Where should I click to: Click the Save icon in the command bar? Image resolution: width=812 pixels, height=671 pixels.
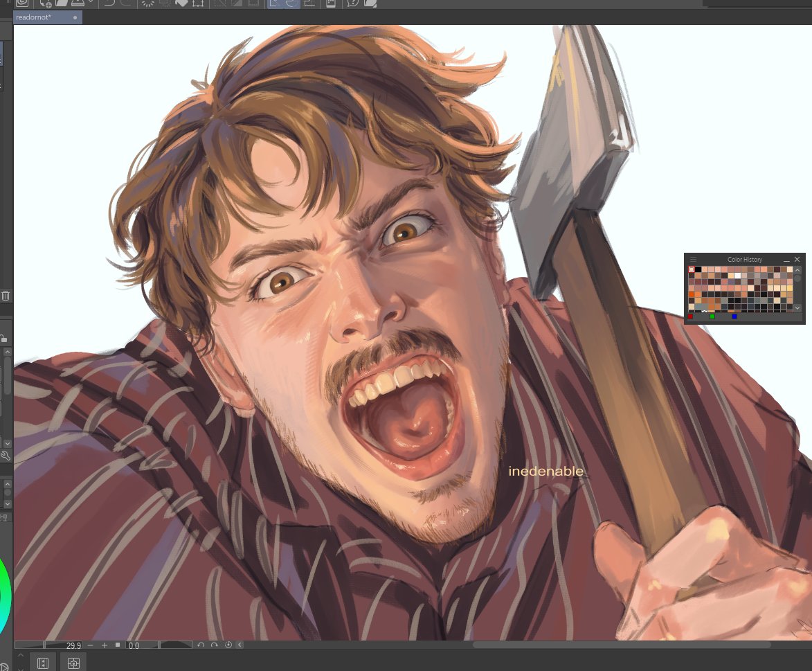(78, 3)
